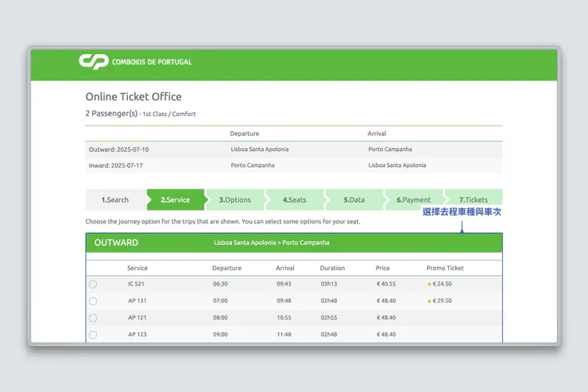Click the Arrival column header in train table
Viewport: 588px width, 392px height.
[x=285, y=268]
